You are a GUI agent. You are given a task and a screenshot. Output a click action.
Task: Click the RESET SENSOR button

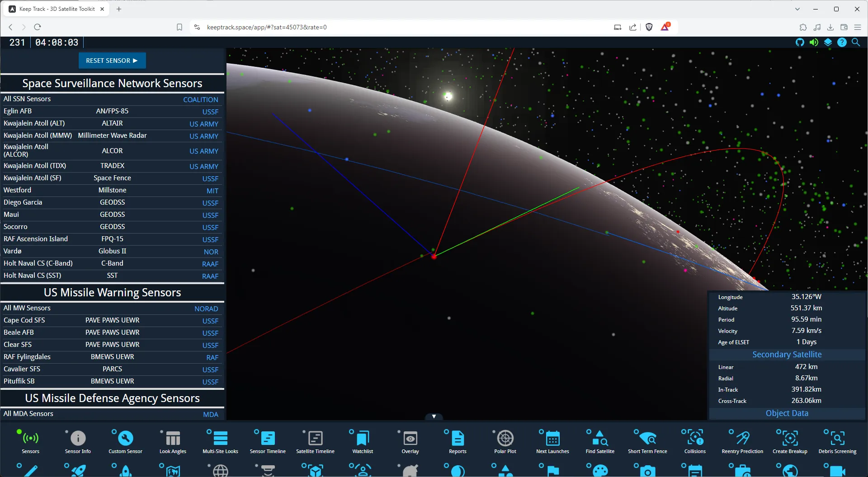[x=112, y=61]
